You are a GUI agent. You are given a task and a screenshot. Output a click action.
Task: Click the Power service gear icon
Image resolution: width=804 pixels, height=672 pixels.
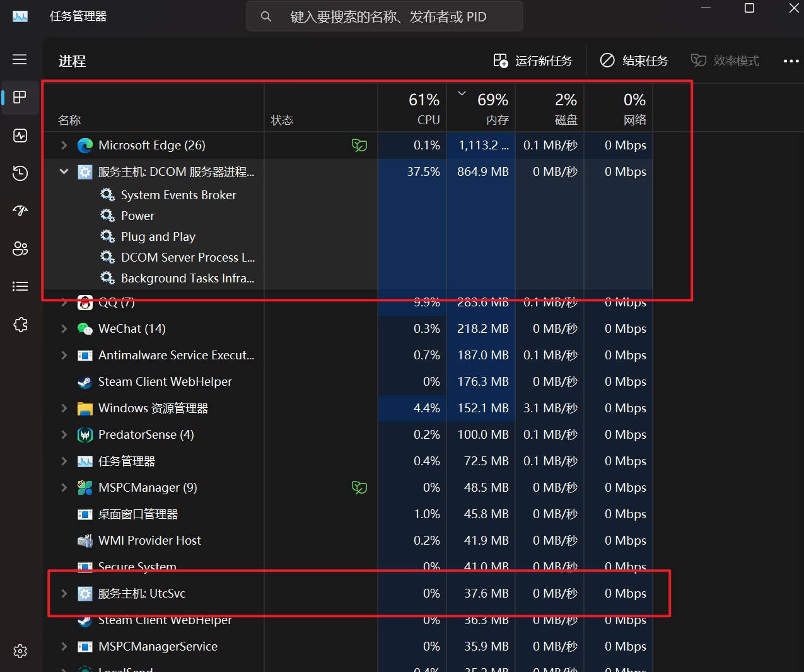(x=108, y=216)
